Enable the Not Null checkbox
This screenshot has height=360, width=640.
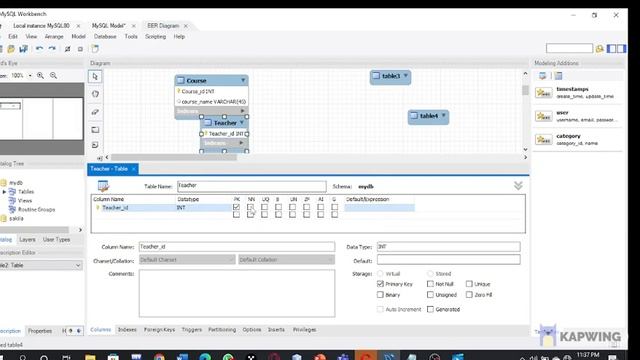430,284
